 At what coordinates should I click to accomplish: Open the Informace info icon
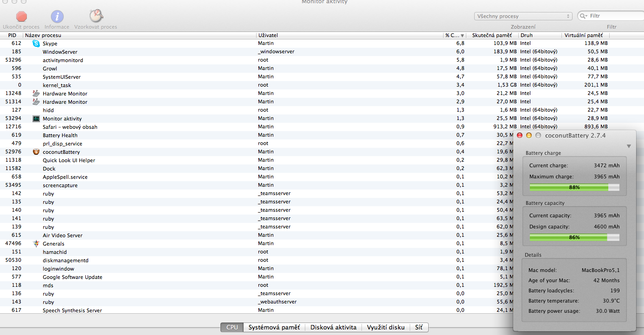[x=57, y=17]
